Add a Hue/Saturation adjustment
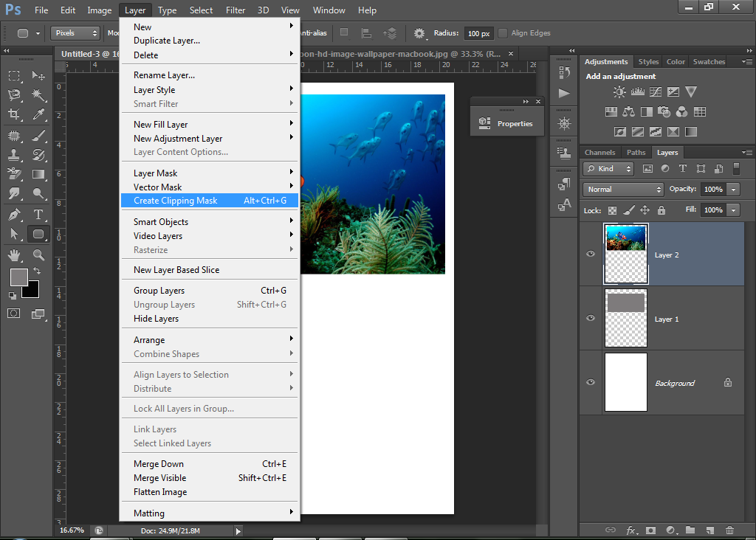This screenshot has width=756, height=540. point(611,111)
